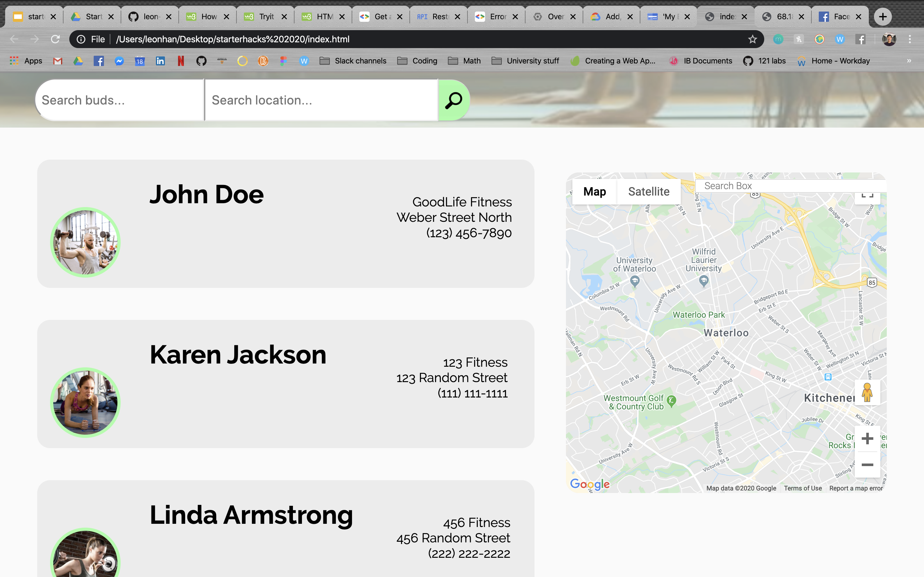924x577 pixels.
Task: Open the Netflix bookmark icon
Action: click(181, 61)
